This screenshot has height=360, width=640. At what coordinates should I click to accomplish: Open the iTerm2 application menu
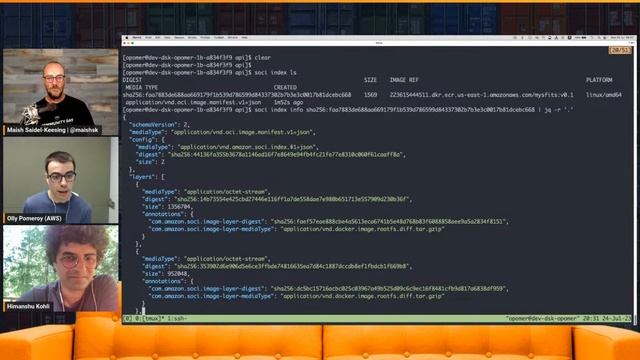(137, 38)
